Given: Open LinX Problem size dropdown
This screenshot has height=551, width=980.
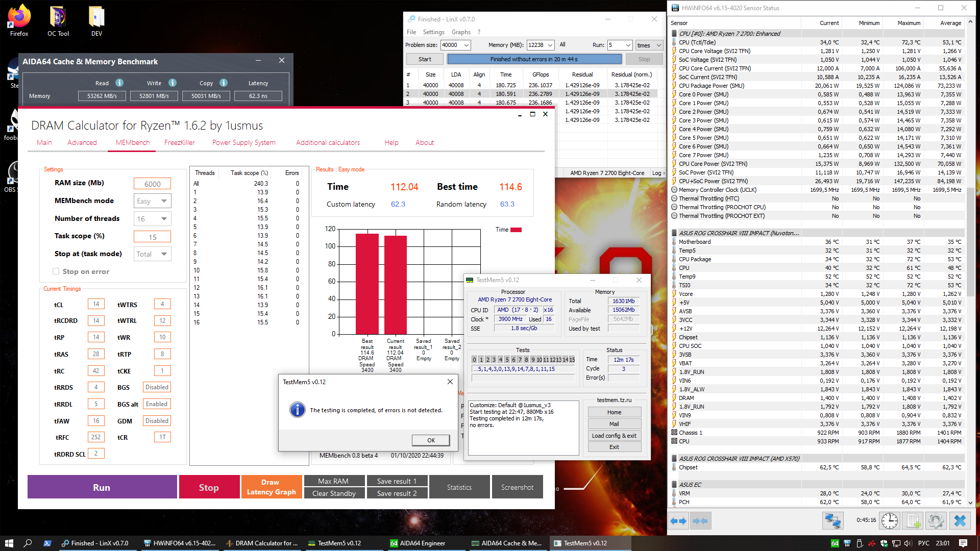Looking at the screenshot, I should click(467, 45).
